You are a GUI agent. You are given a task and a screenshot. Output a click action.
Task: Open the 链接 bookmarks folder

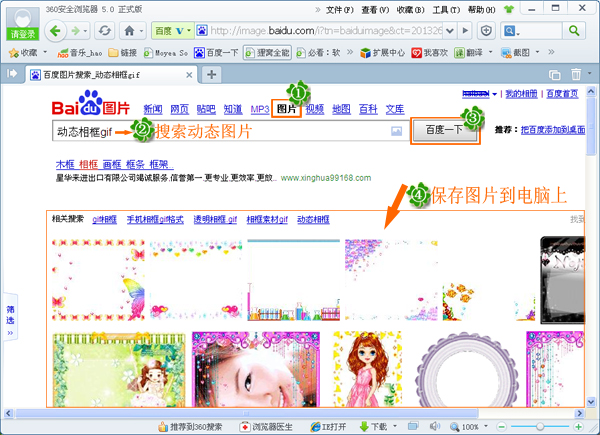[x=122, y=53]
